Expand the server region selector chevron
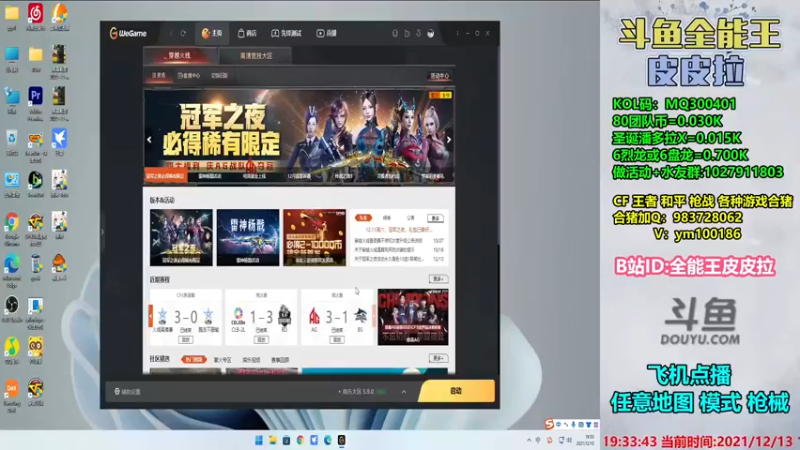 coord(404,392)
